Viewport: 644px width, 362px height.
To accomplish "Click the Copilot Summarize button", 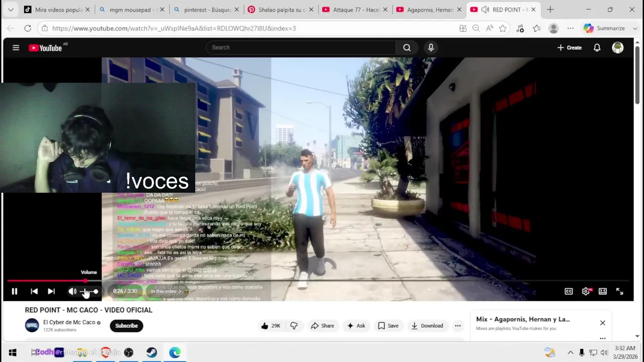I will point(604,28).
